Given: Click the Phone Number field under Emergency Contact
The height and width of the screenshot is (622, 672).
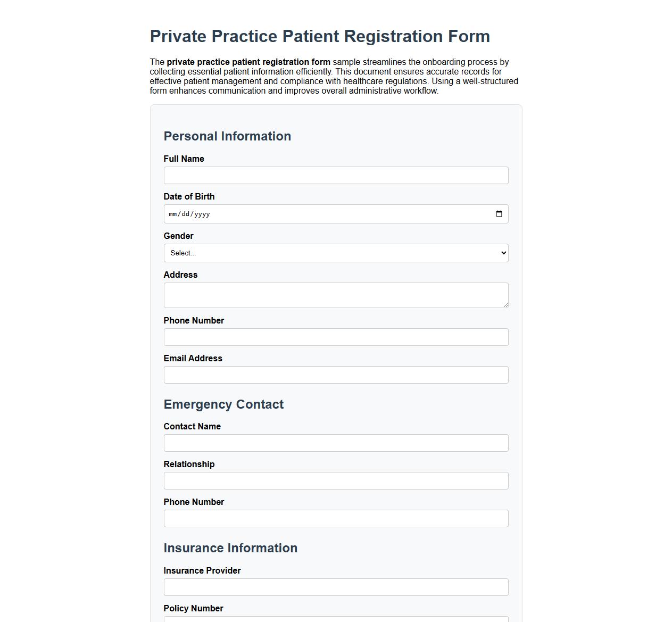Looking at the screenshot, I should point(336,518).
